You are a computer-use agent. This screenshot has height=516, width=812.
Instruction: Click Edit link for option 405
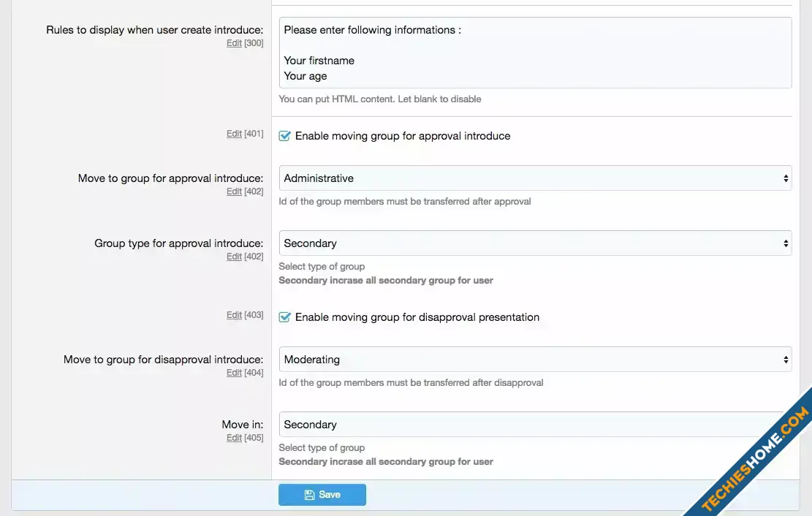click(x=234, y=438)
